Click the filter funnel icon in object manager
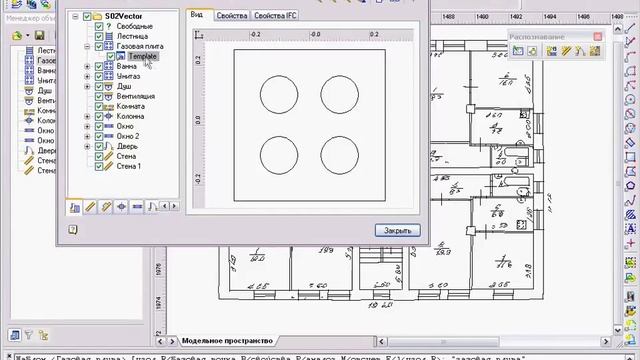The width and height of the screenshot is (640, 360). [29, 336]
